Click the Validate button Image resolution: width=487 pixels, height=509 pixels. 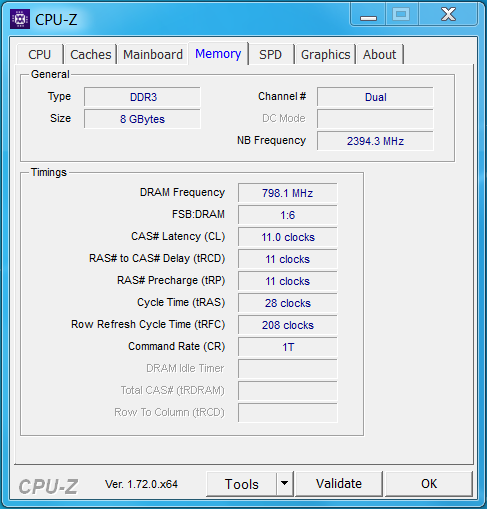pyautogui.click(x=339, y=484)
